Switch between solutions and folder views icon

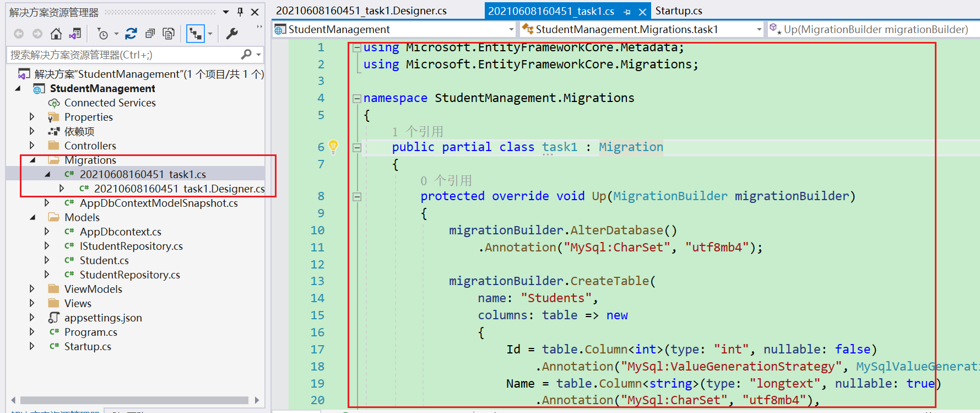coord(75,34)
